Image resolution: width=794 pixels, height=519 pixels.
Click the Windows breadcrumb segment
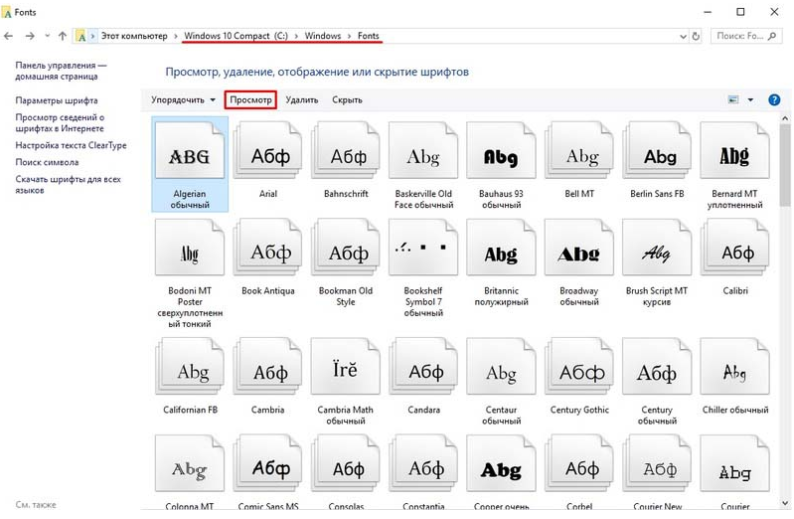[x=323, y=36]
